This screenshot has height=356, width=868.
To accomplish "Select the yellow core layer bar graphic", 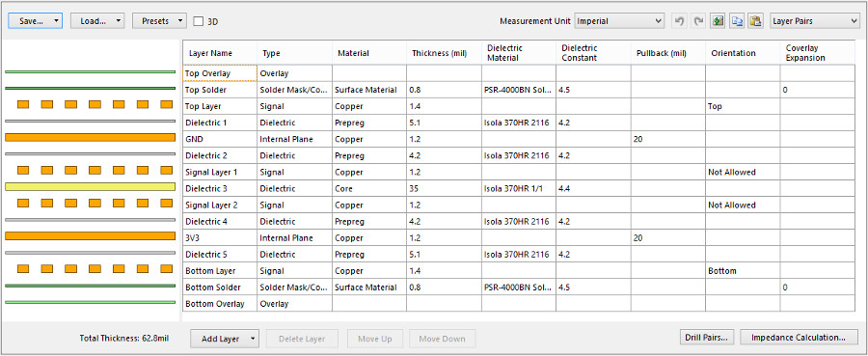I will click(91, 186).
